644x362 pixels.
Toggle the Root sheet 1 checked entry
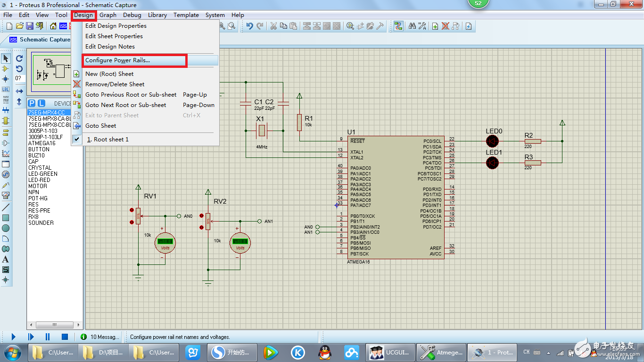[x=145, y=140]
